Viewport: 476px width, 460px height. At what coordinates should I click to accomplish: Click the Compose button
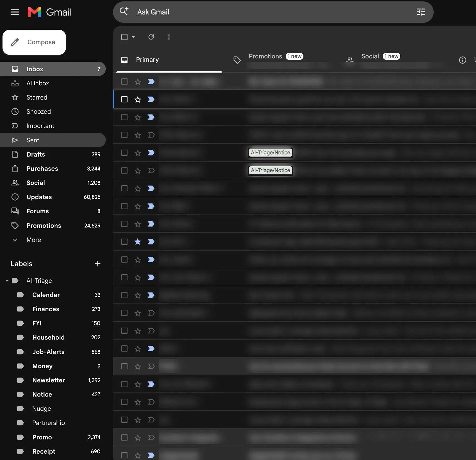34,42
